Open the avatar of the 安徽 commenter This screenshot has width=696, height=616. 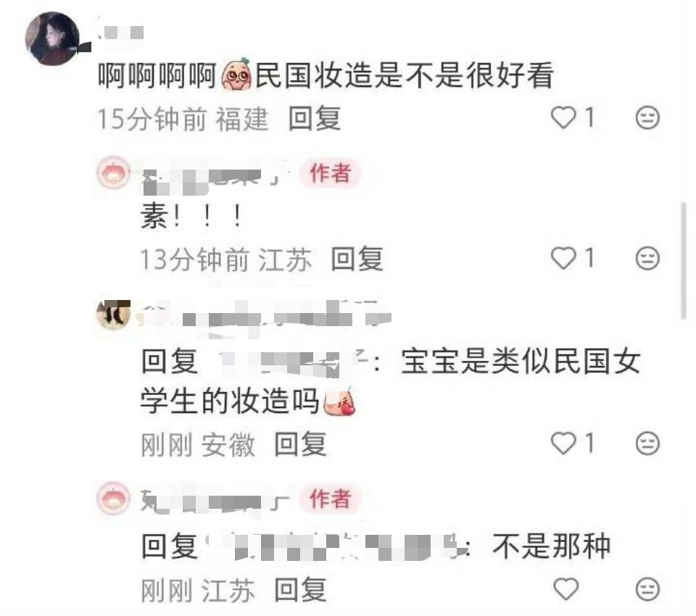(114, 315)
